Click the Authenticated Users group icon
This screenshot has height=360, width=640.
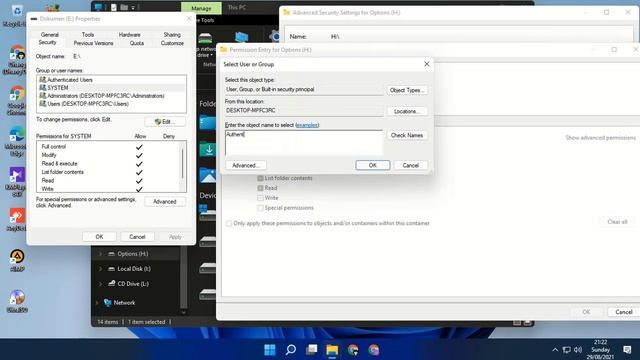42,80
